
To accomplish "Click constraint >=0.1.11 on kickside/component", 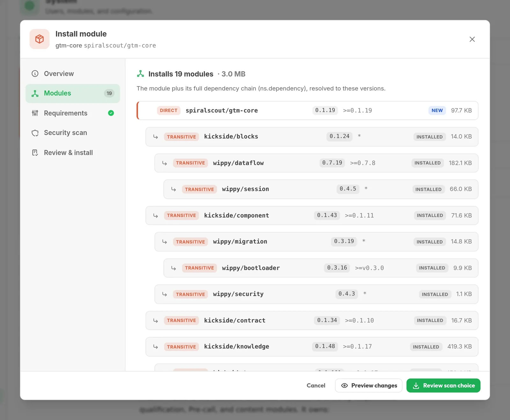I will tap(359, 215).
